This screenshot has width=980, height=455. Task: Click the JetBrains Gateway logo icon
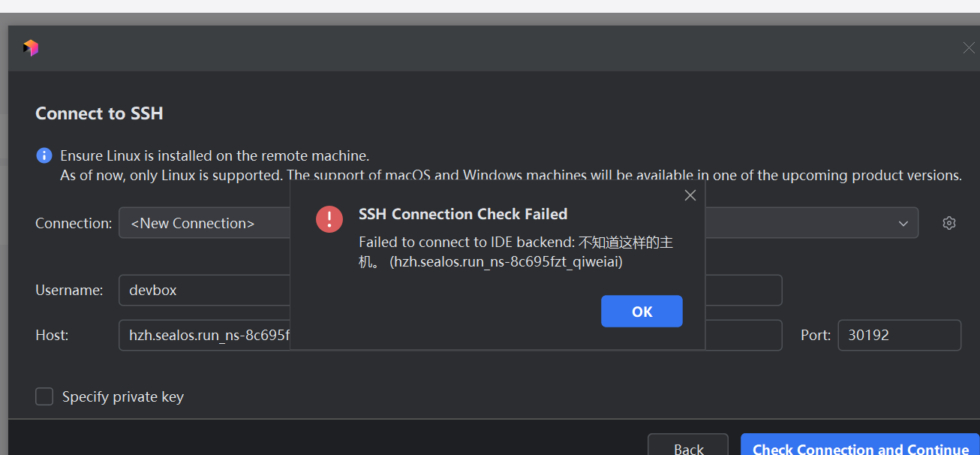[31, 48]
